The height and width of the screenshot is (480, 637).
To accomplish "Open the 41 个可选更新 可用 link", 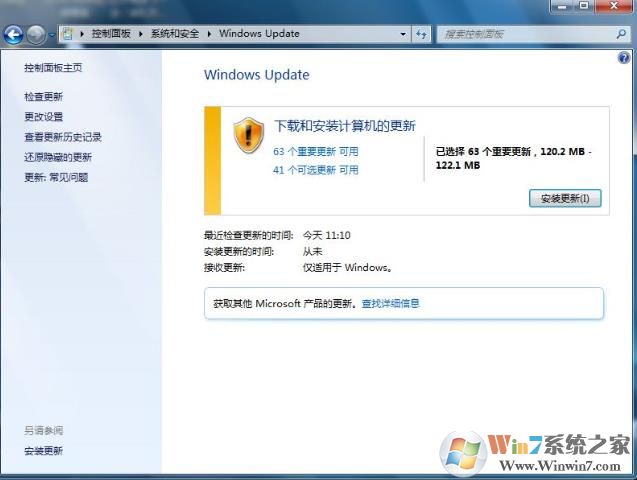I will (x=316, y=170).
